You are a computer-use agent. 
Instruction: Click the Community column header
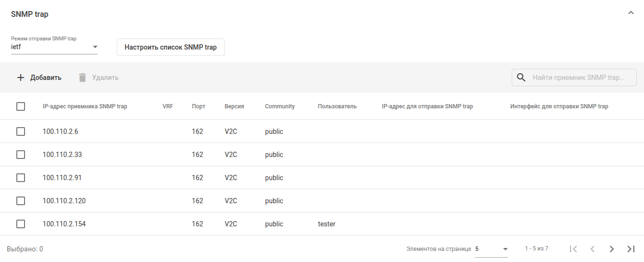279,106
